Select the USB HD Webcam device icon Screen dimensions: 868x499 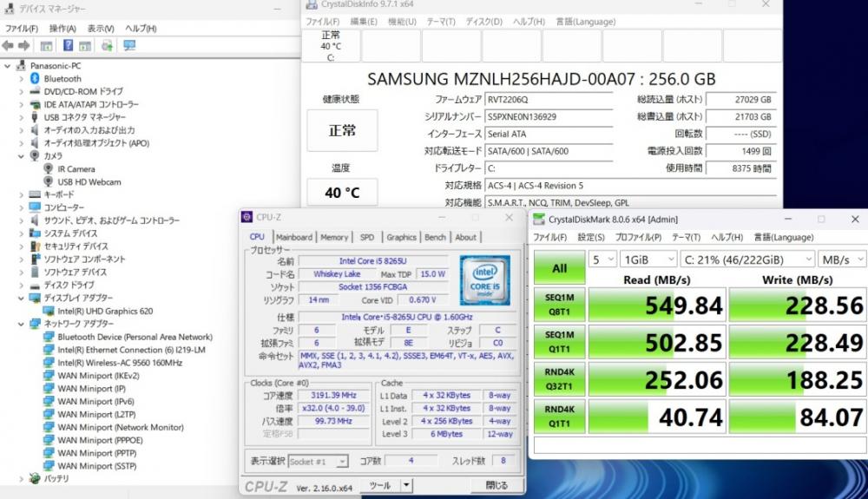pyautogui.click(x=48, y=181)
